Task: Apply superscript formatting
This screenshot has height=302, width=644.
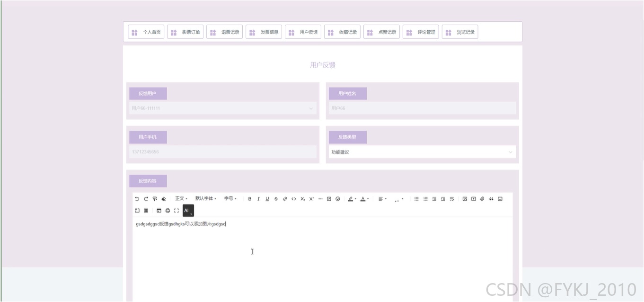Action: click(x=311, y=199)
